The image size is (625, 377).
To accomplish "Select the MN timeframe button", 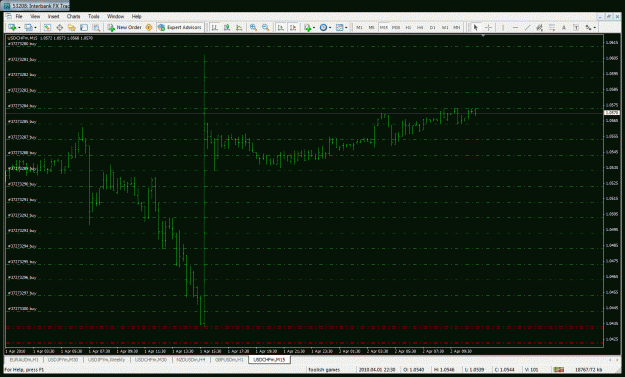I will coord(457,27).
